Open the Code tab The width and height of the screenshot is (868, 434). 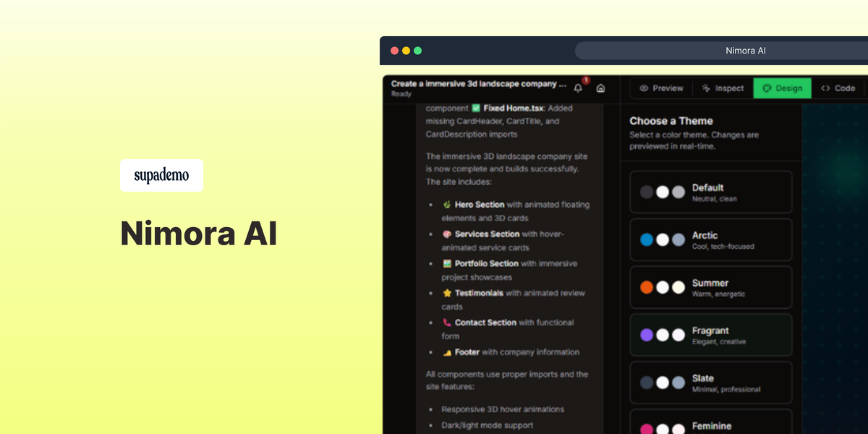pos(838,88)
